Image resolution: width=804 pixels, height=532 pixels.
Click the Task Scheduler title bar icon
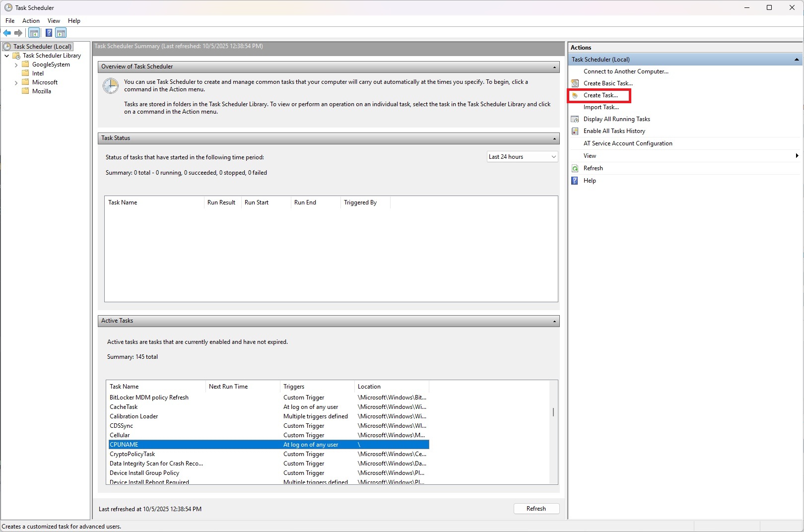tap(8, 7)
